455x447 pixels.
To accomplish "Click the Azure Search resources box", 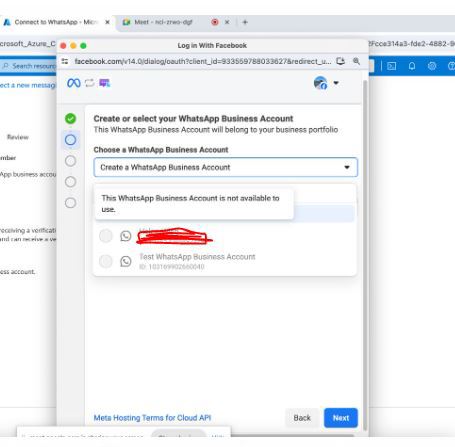I will (x=28, y=66).
